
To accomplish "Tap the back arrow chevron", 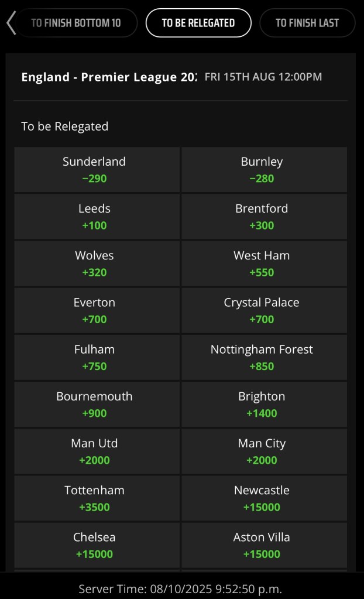I will click(11, 23).
